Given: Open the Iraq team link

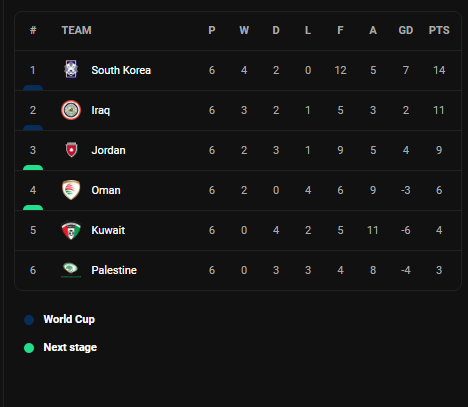Looking at the screenshot, I should point(101,110).
